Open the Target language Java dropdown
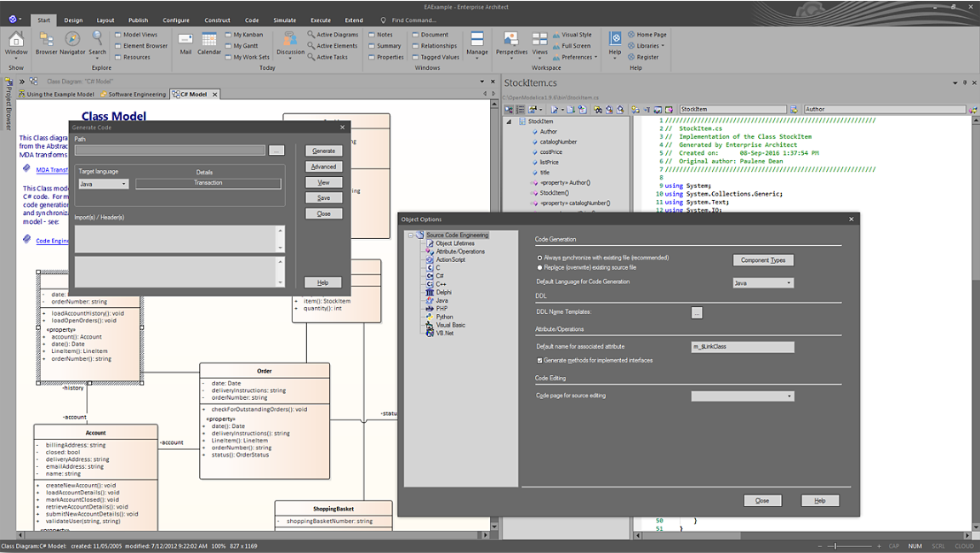Viewport: 980px width, 553px height. (103, 185)
